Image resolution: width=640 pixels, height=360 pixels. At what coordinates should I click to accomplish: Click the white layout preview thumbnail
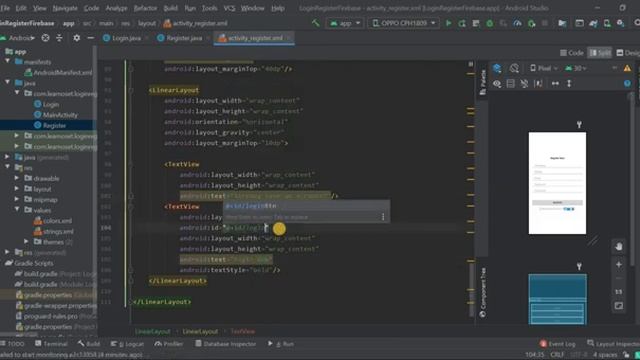point(557,183)
